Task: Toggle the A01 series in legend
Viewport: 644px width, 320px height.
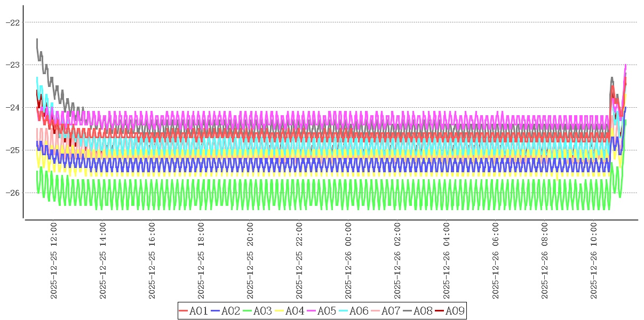Action: 198,311
